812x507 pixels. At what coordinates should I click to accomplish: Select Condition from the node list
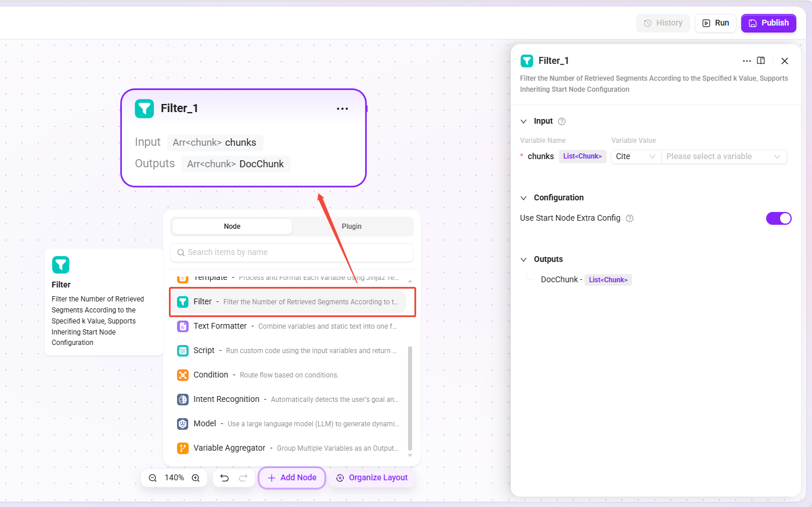288,375
